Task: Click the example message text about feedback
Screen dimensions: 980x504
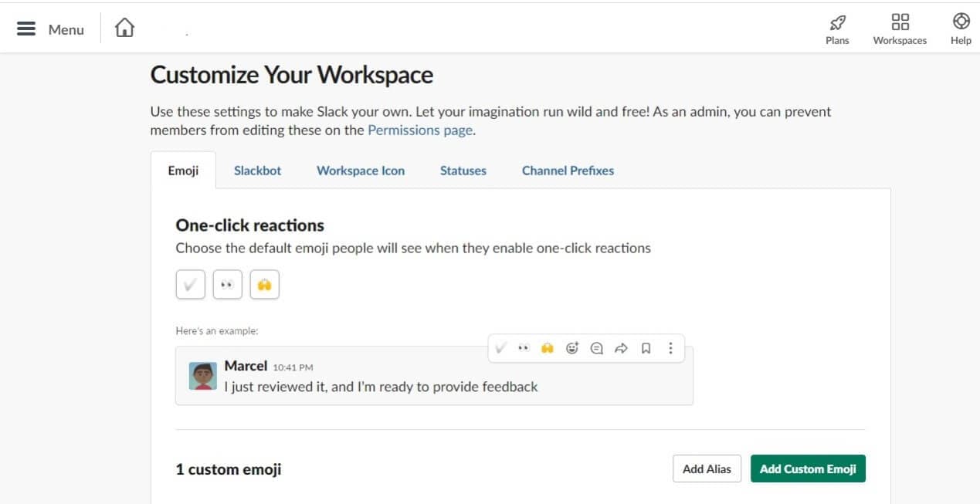Action: click(381, 387)
